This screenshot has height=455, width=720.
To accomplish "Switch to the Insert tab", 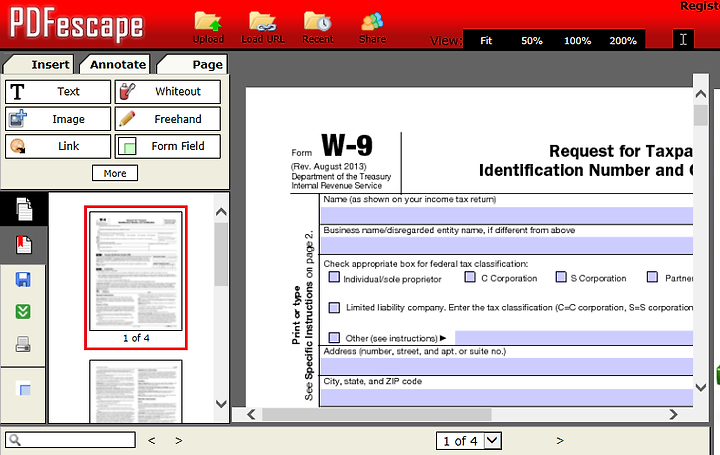I will 38,64.
